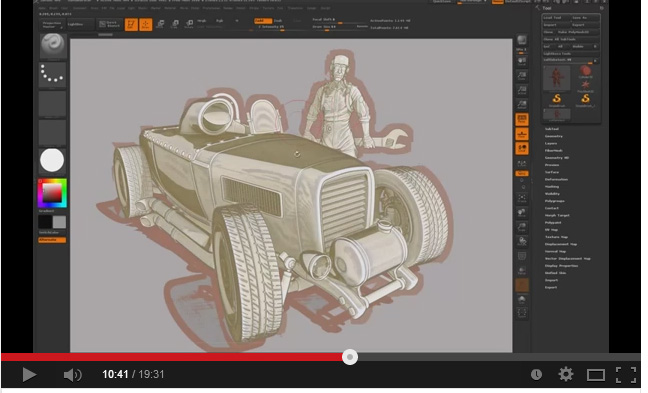
Task: Expand the Geometry subpalette
Action: point(554,136)
